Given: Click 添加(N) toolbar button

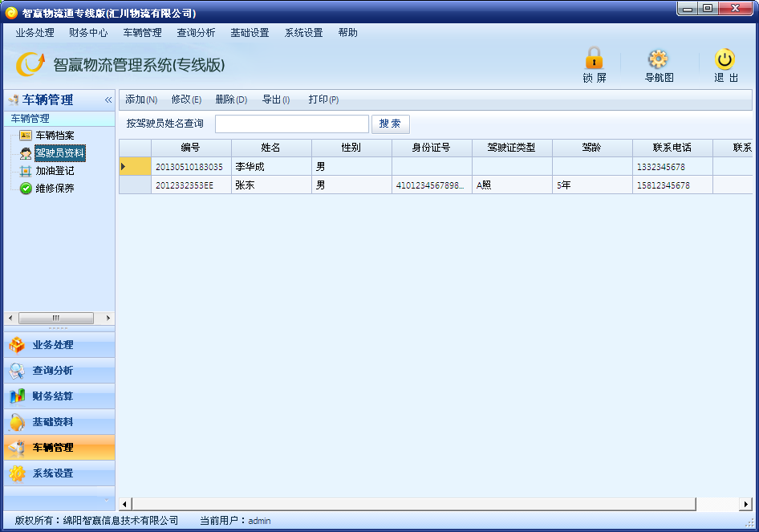Looking at the screenshot, I should pos(141,99).
